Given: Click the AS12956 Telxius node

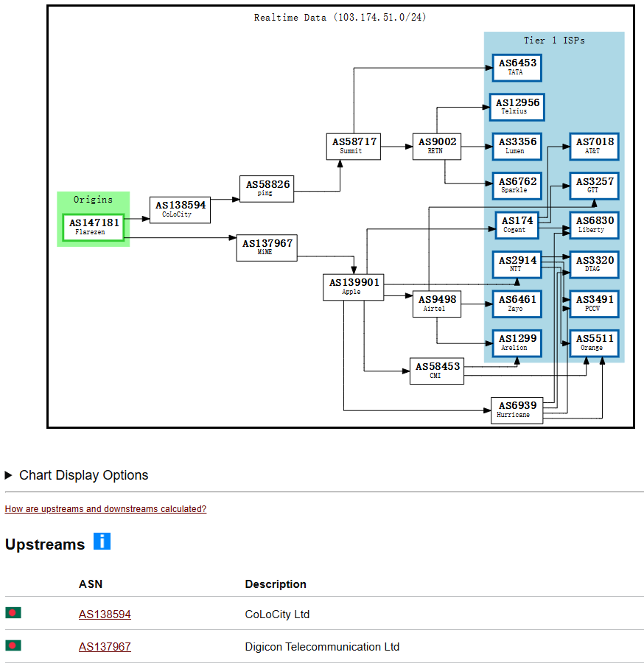Looking at the screenshot, I should pyautogui.click(x=517, y=107).
